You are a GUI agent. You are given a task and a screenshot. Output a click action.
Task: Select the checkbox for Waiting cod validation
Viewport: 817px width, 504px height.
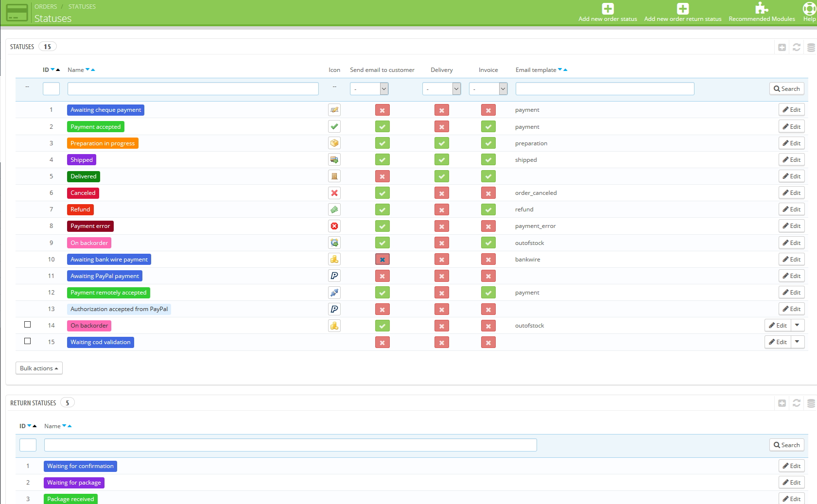pos(28,341)
